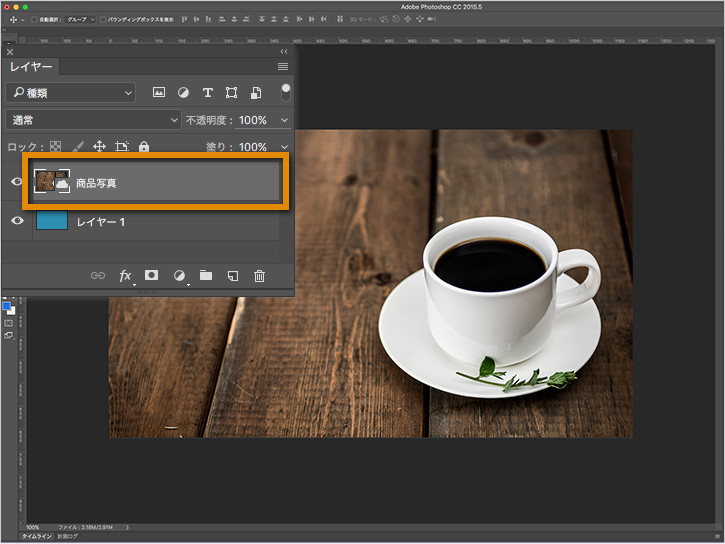Click the 3D pan mode icon

408,19
